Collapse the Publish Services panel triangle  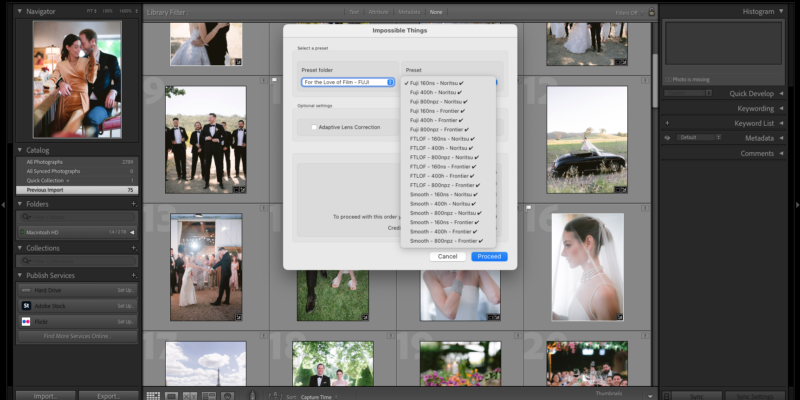pos(20,276)
